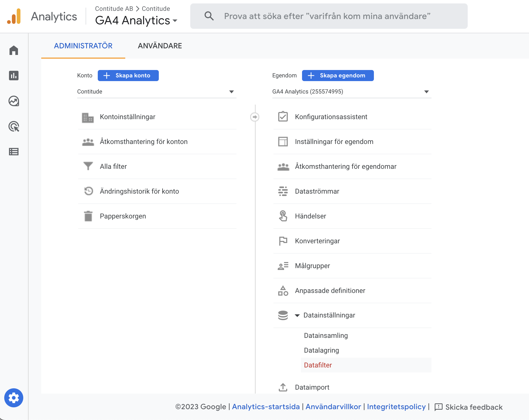529x420 pixels.
Task: Click the Alla filter funnel icon
Action: [x=88, y=166]
